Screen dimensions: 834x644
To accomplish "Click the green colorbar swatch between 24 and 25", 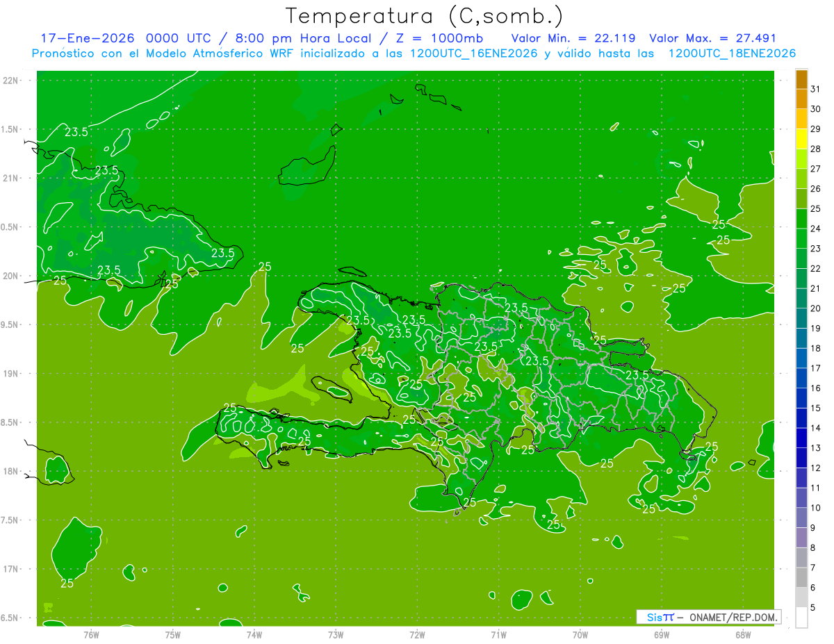I will [x=801, y=219].
